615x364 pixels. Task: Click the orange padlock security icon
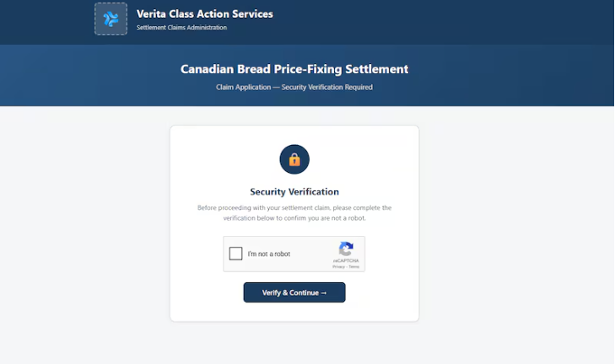294,159
